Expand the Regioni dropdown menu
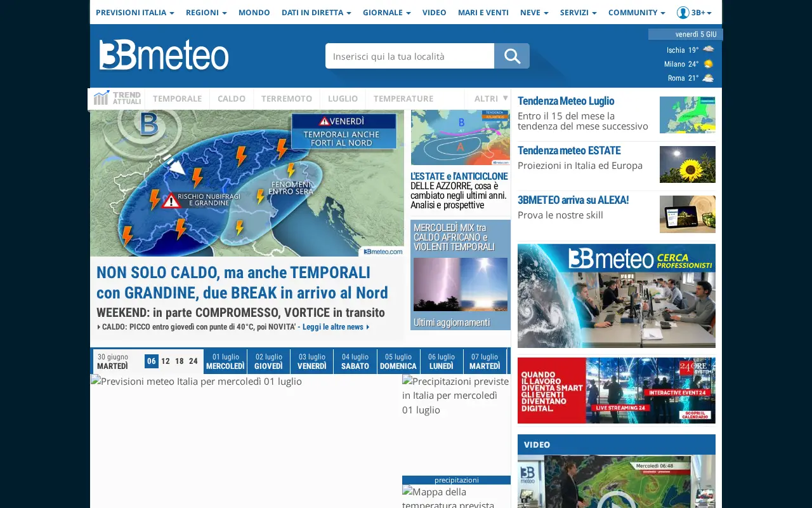This screenshot has width=812, height=508. (206, 12)
